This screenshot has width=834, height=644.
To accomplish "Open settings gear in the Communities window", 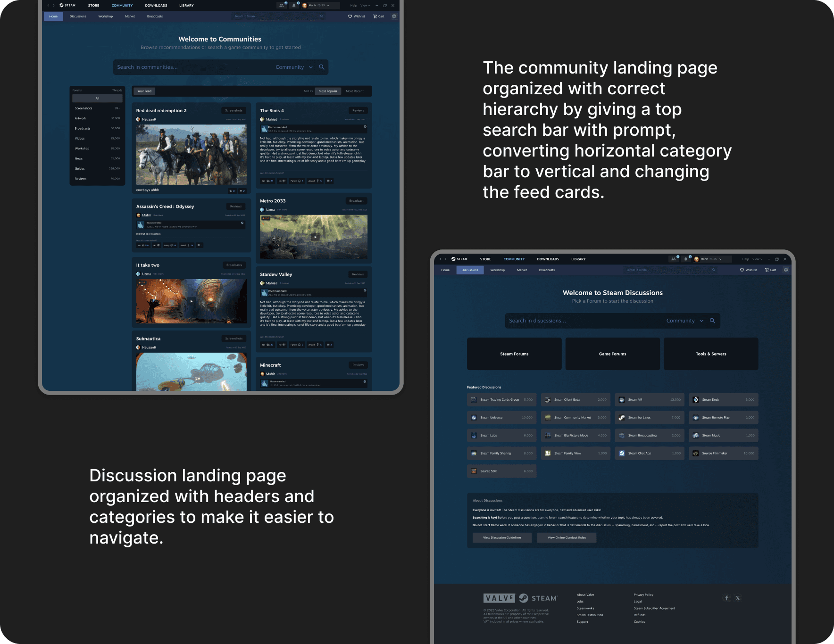I will click(x=394, y=17).
